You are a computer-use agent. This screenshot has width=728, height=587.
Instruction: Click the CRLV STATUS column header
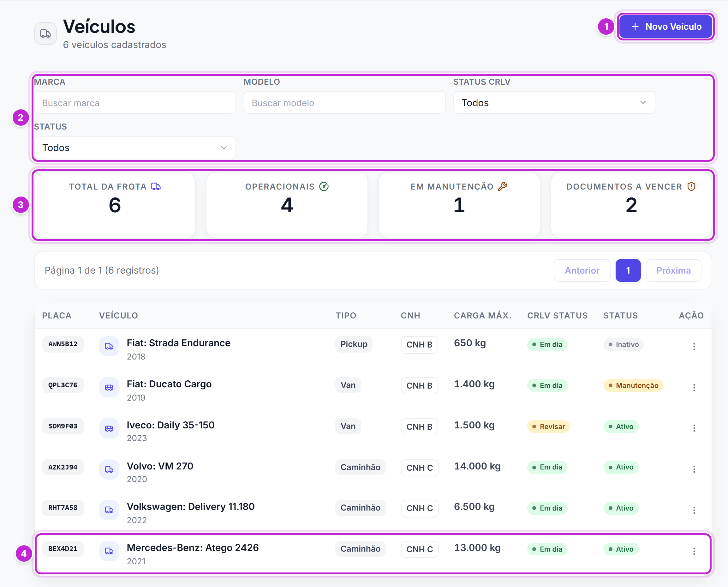coord(558,316)
